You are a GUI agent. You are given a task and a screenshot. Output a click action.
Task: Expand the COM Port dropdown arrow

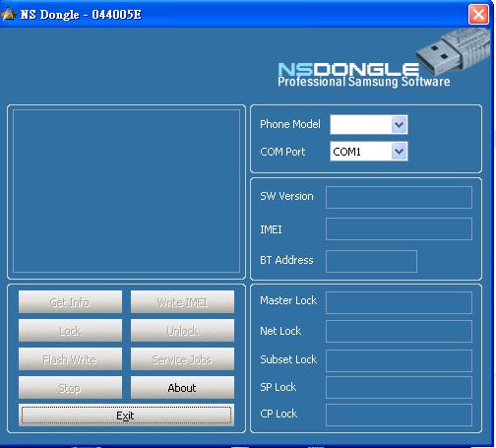tap(400, 152)
